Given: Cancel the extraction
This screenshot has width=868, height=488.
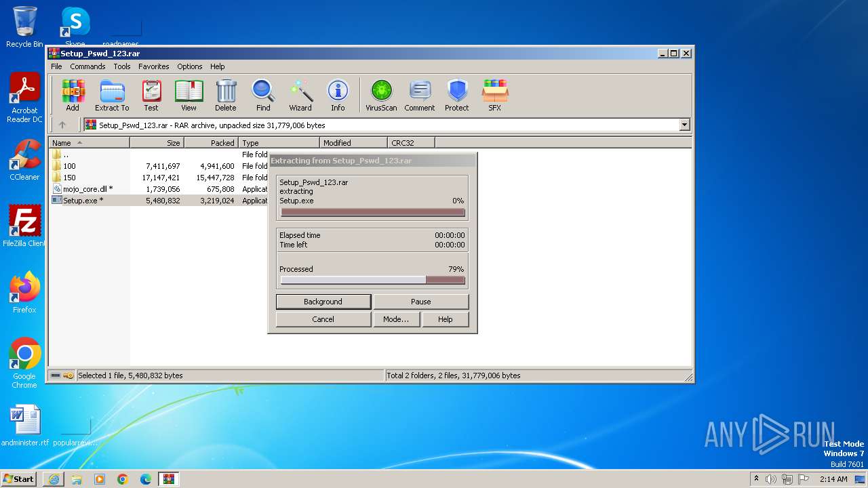Looking at the screenshot, I should 323,319.
